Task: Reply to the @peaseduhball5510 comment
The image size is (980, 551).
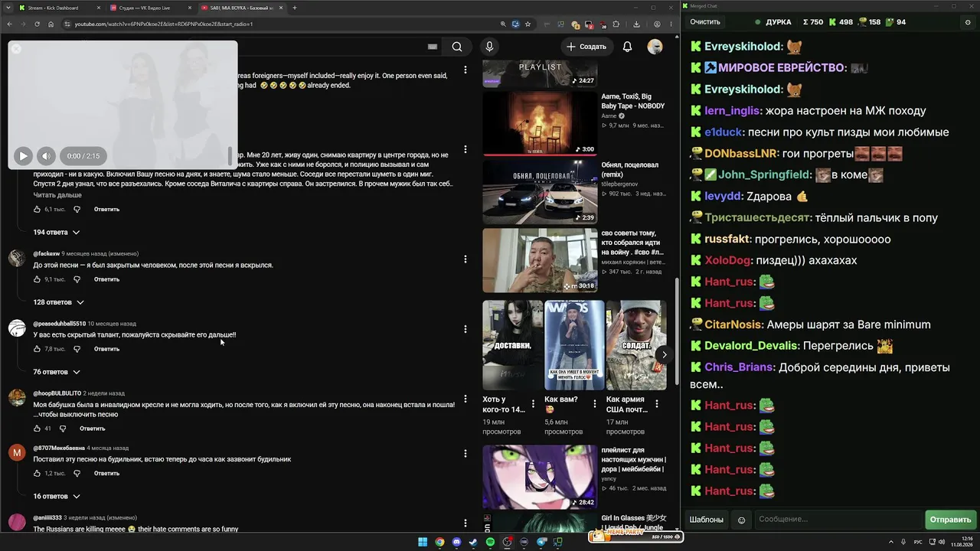Action: tap(106, 349)
